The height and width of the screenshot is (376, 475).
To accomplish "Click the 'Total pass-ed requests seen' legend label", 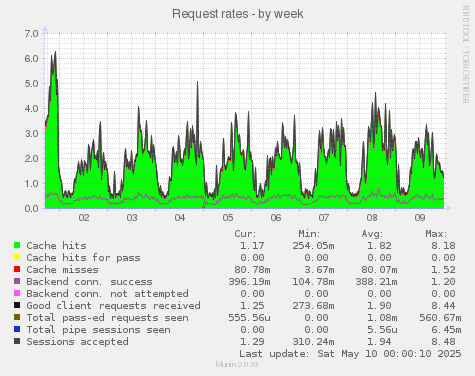I will tap(107, 318).
